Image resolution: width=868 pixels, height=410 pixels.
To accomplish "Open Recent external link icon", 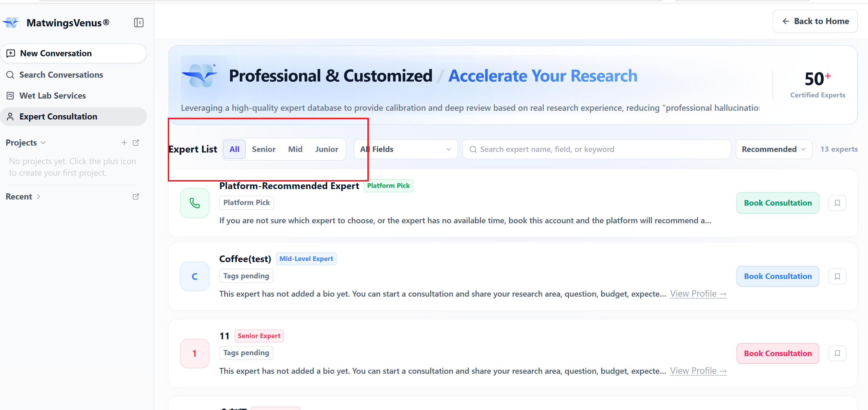I will tap(136, 197).
